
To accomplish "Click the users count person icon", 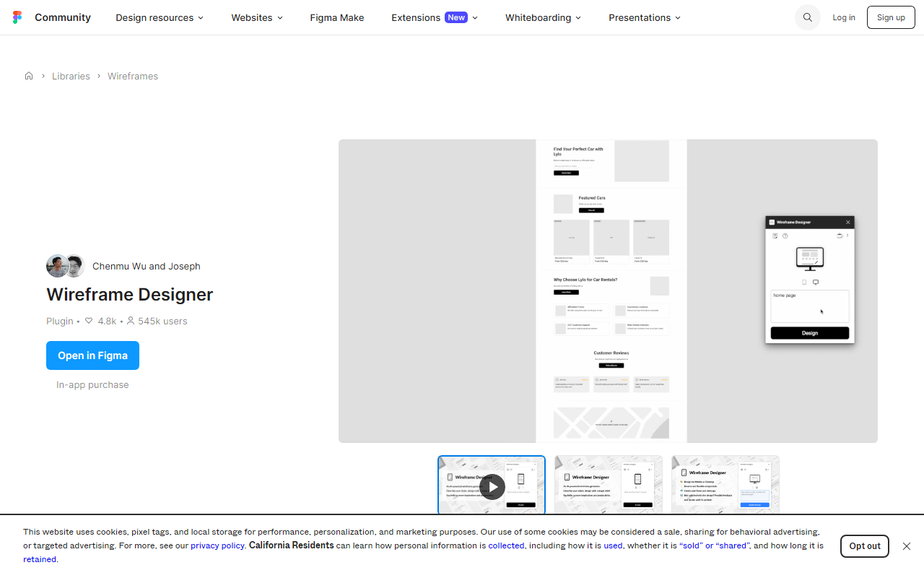I will coord(131,321).
